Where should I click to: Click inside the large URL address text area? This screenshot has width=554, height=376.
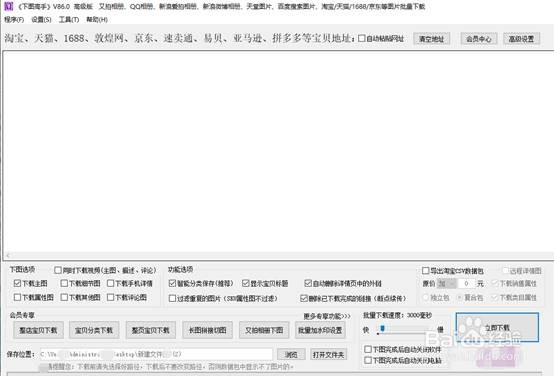[278, 151]
